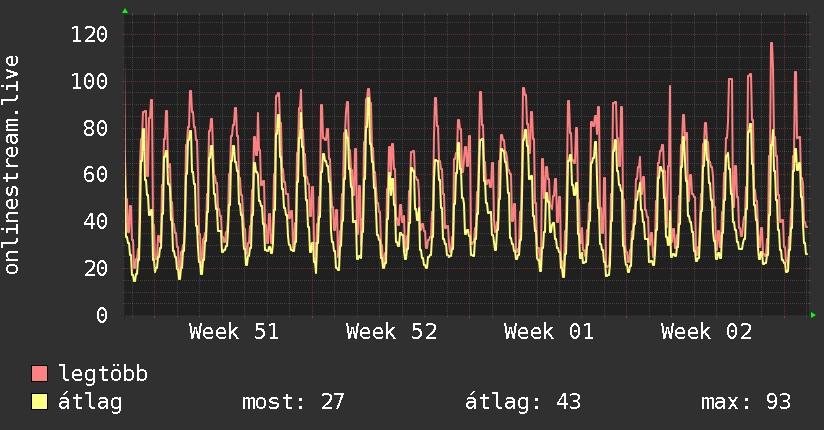The width and height of the screenshot is (824, 430).
Task: Click the green arrow at x-axis right end
Action: [x=814, y=315]
